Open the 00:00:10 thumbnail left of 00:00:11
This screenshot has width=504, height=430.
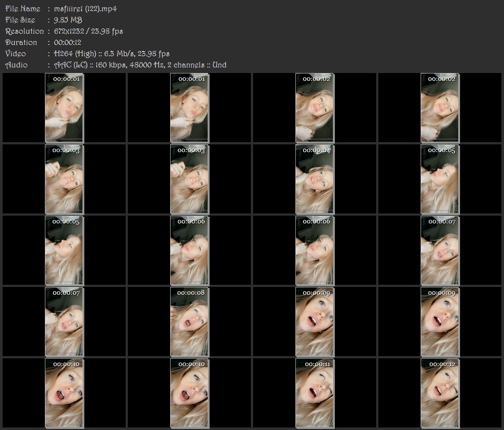pyautogui.click(x=190, y=393)
